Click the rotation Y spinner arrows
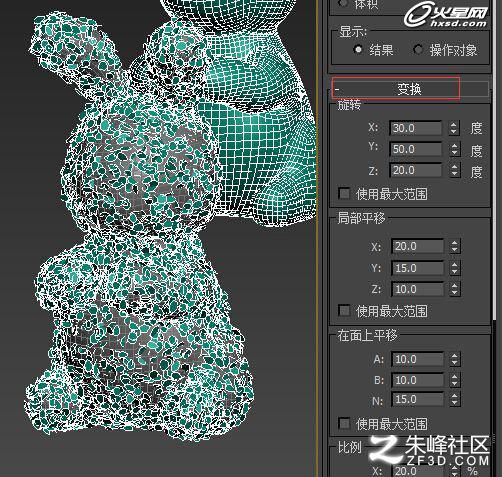The height and width of the screenshot is (477, 502). click(x=454, y=149)
